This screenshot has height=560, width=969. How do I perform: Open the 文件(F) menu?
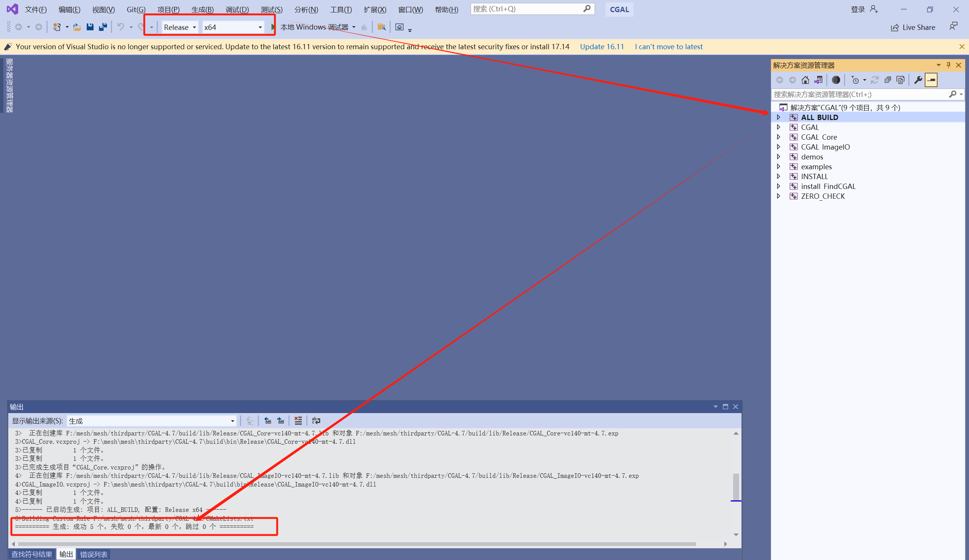[x=36, y=9]
